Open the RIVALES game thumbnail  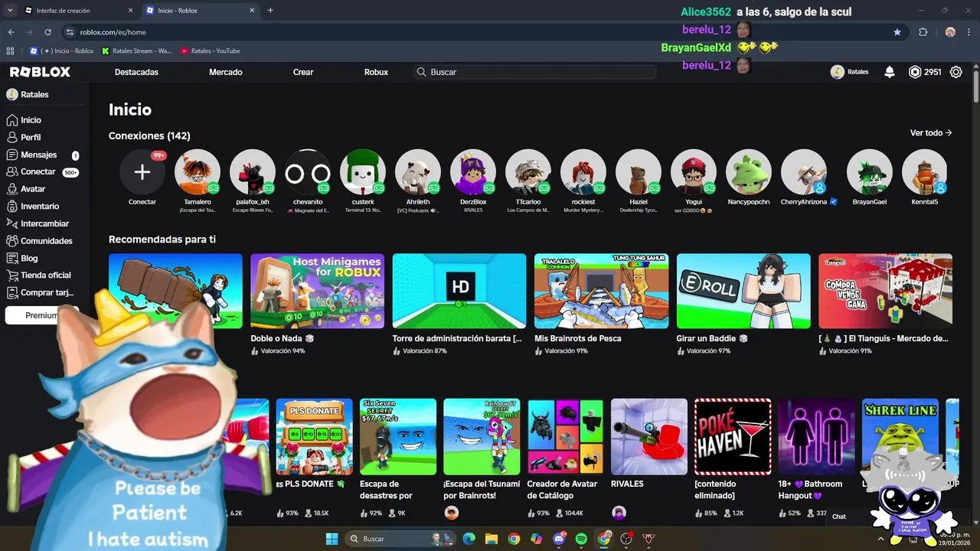649,436
